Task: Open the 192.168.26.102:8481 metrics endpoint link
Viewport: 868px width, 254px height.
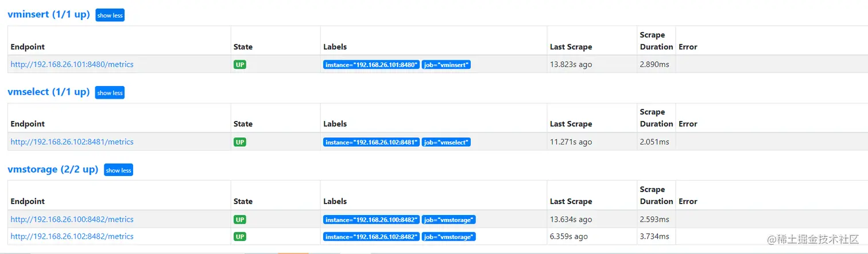Action: coord(72,142)
